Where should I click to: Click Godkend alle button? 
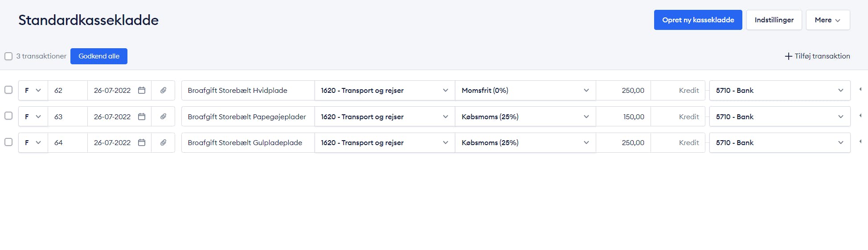point(99,56)
